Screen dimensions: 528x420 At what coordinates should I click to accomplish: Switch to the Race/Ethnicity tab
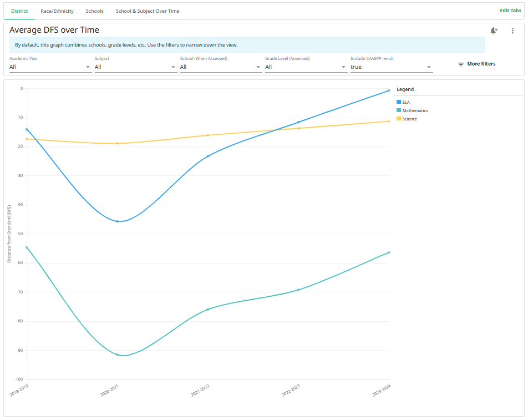pos(57,11)
